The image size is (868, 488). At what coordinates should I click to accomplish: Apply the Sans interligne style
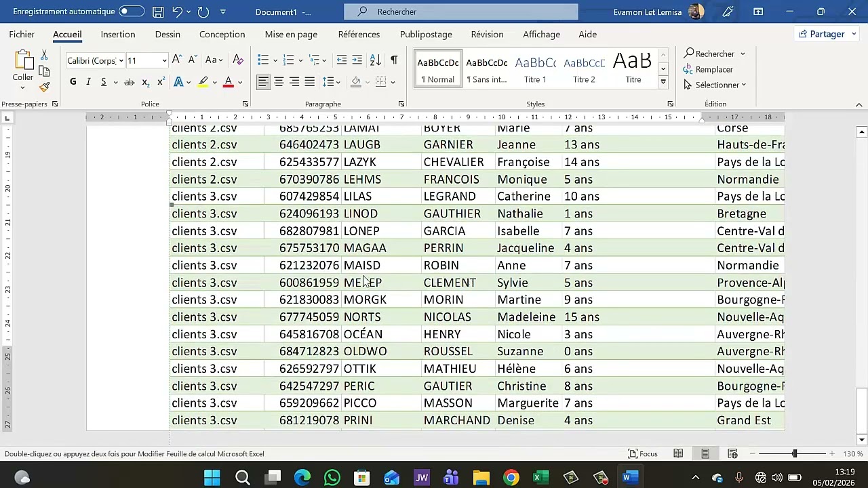click(x=486, y=69)
